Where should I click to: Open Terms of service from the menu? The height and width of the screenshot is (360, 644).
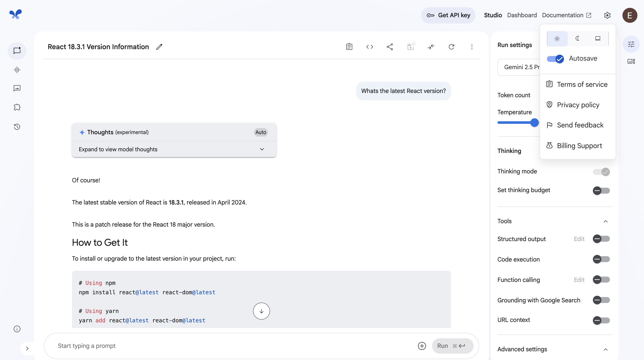pos(578,84)
